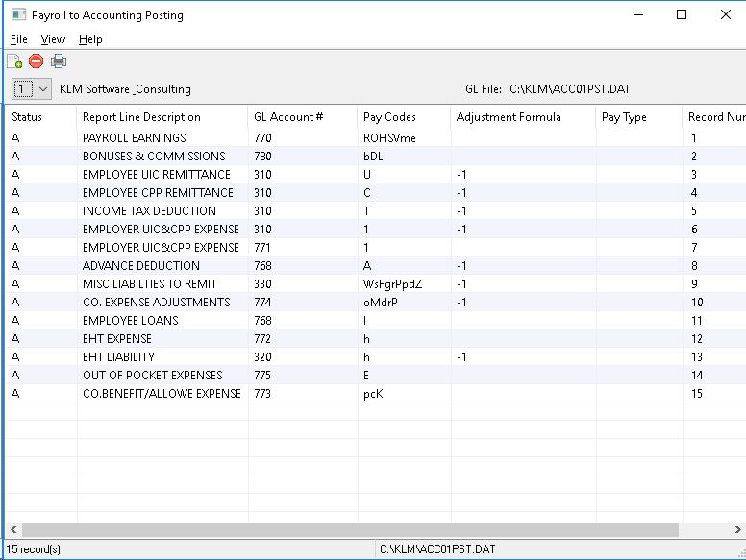This screenshot has height=560, width=746.
Task: Click the scroll left arrow
Action: point(13,529)
